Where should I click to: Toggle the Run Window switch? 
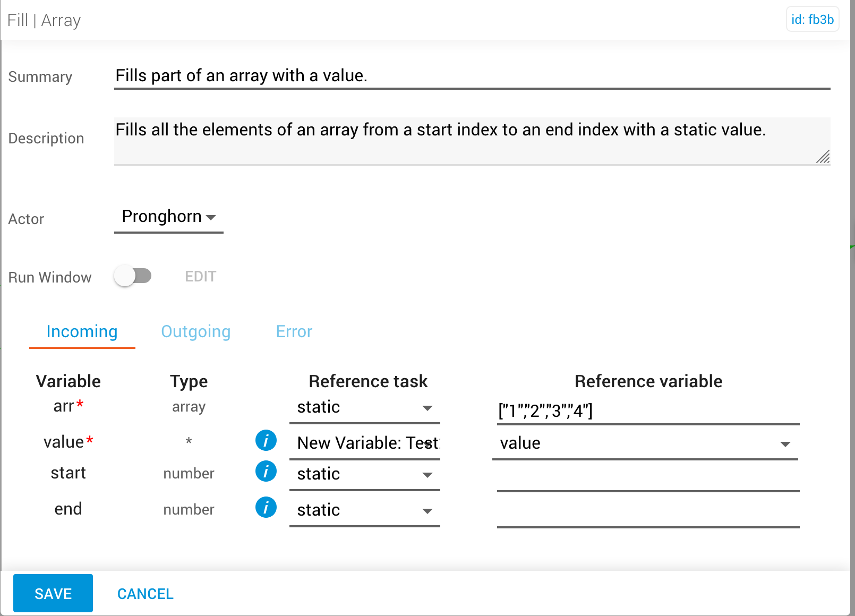click(133, 276)
